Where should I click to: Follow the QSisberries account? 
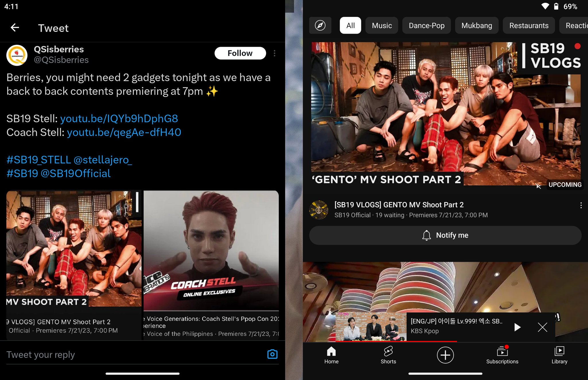click(x=240, y=53)
